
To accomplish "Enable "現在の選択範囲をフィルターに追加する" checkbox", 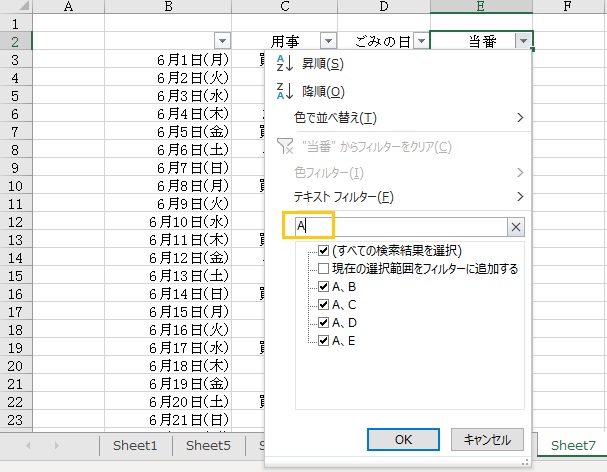I will click(323, 268).
